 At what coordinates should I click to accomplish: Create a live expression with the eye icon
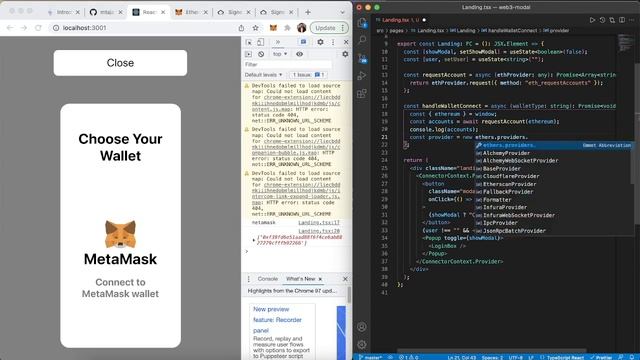coord(300,54)
